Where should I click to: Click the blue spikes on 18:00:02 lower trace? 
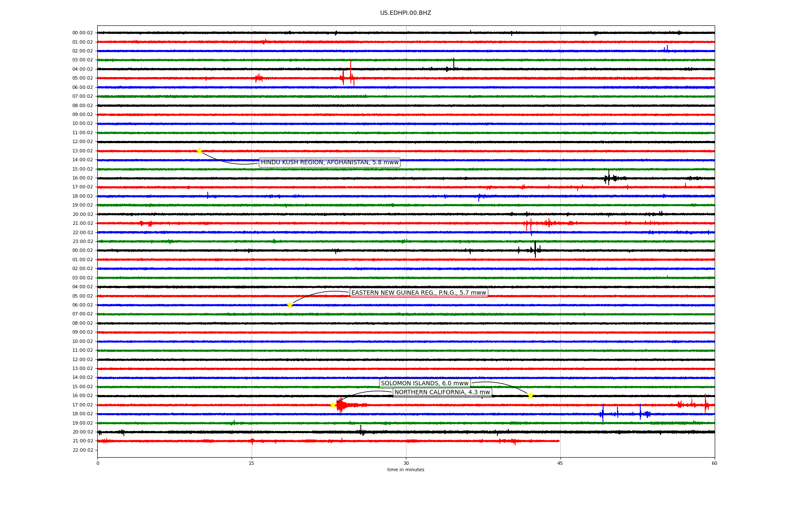[x=602, y=414]
